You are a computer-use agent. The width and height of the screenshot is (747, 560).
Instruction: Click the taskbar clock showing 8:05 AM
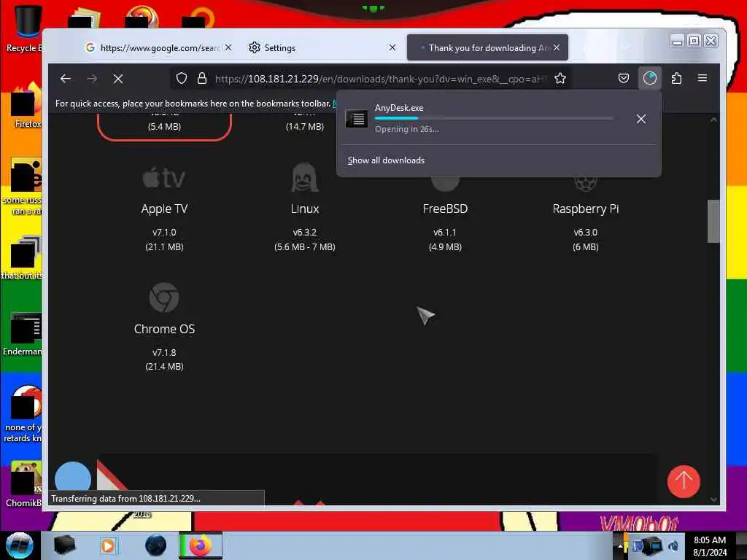[x=710, y=546]
